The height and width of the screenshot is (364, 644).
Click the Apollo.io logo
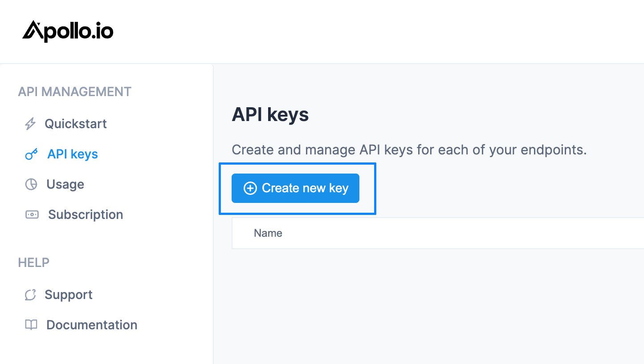pos(68,31)
